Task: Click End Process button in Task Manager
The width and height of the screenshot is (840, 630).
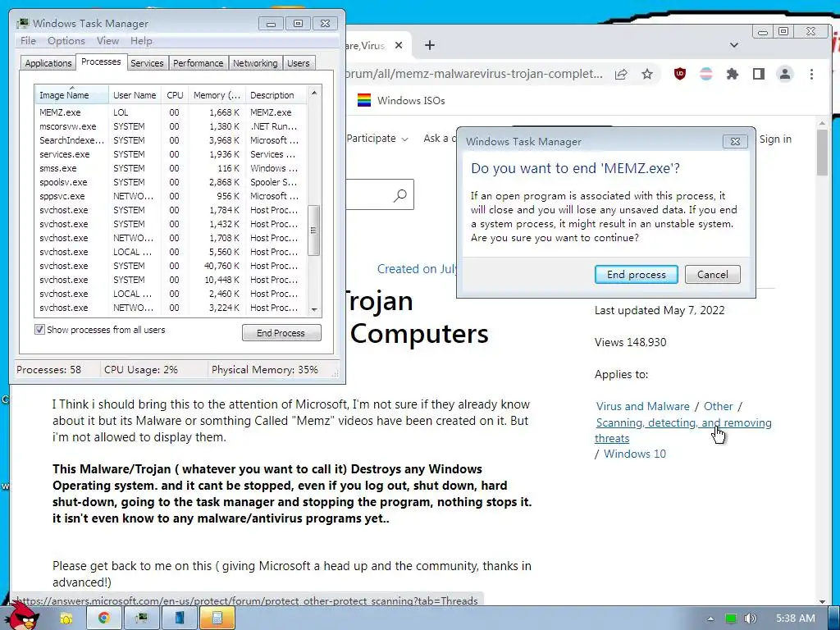Action: (x=281, y=333)
